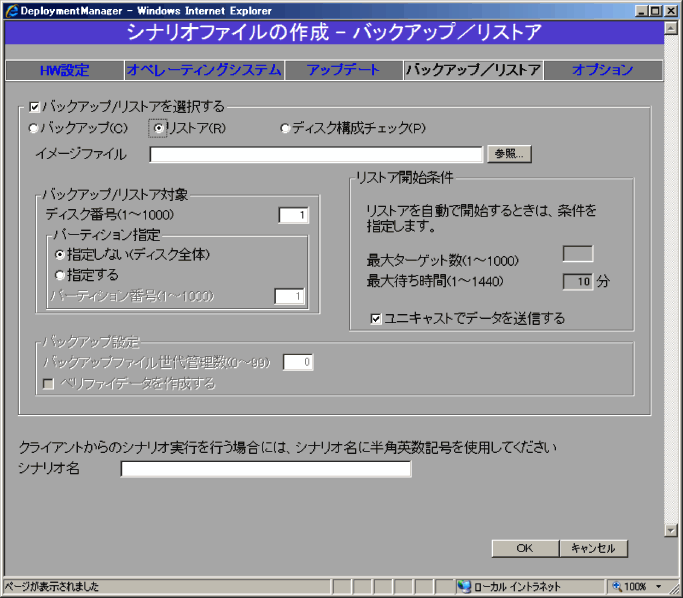The image size is (683, 598).
Task: Click the scrollbar up arrow
Action: pyautogui.click(x=671, y=28)
